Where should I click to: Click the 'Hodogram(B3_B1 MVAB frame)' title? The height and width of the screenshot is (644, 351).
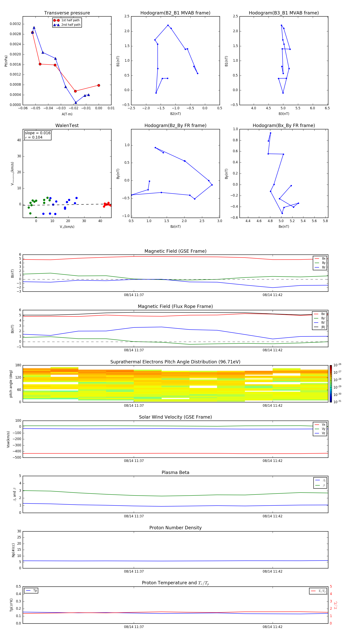pos(284,13)
